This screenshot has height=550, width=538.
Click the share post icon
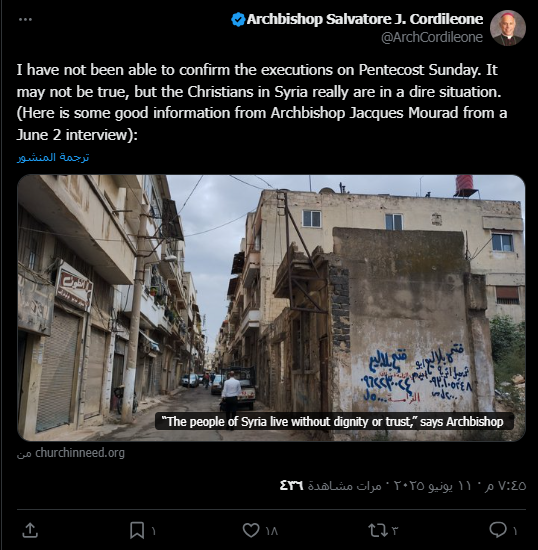pyautogui.click(x=30, y=530)
